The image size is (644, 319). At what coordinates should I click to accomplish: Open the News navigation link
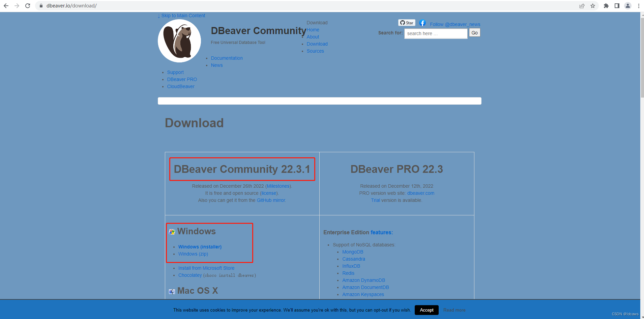click(x=217, y=65)
